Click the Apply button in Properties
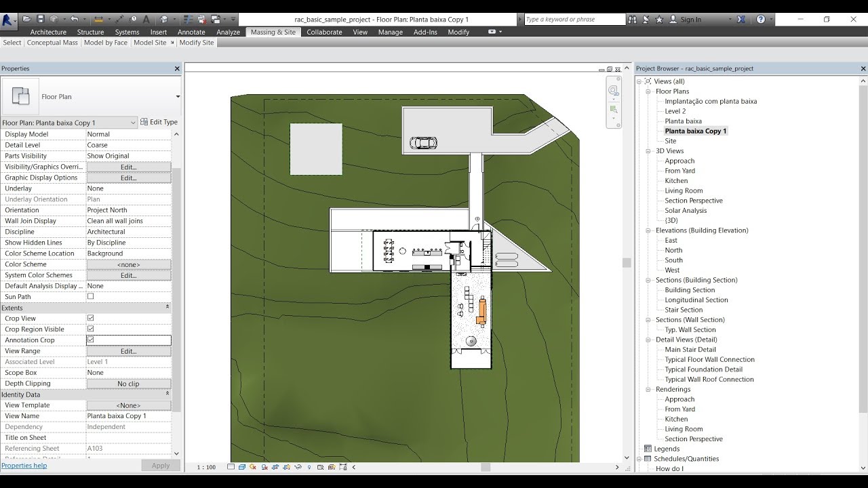 pyautogui.click(x=161, y=466)
